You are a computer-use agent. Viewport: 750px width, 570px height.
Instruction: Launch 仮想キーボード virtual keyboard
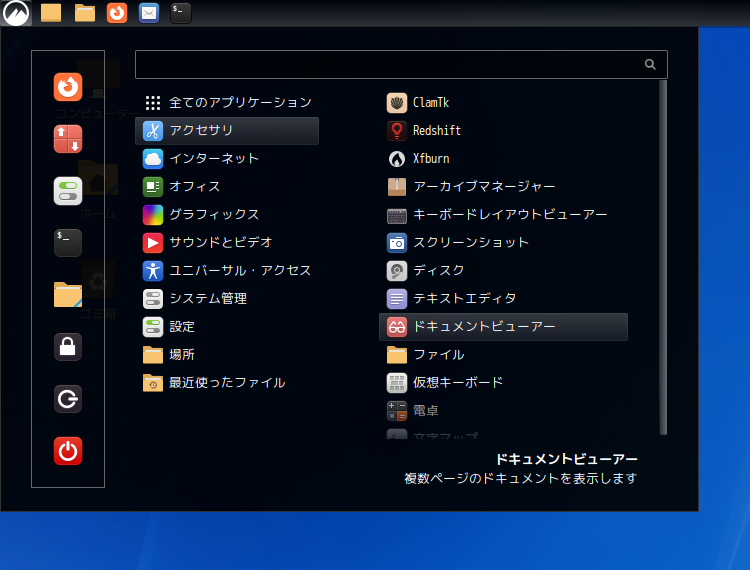[x=503, y=383]
